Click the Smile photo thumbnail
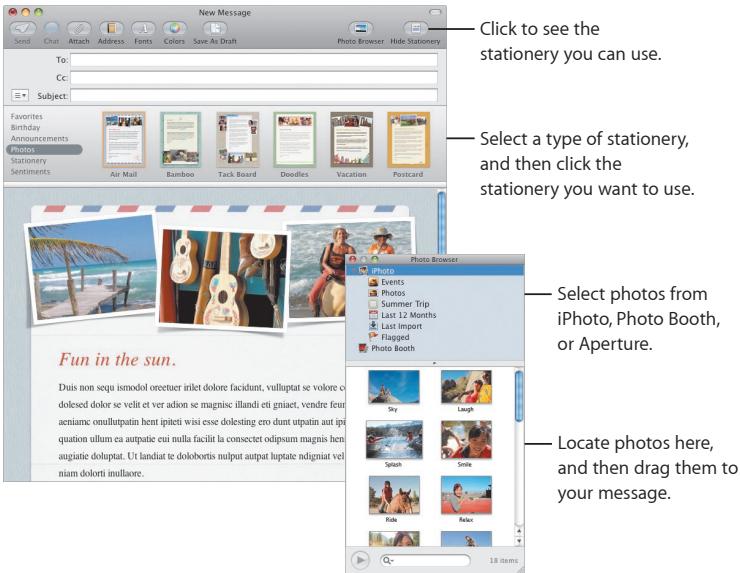The height and width of the screenshot is (573, 740). pyautogui.click(x=466, y=440)
